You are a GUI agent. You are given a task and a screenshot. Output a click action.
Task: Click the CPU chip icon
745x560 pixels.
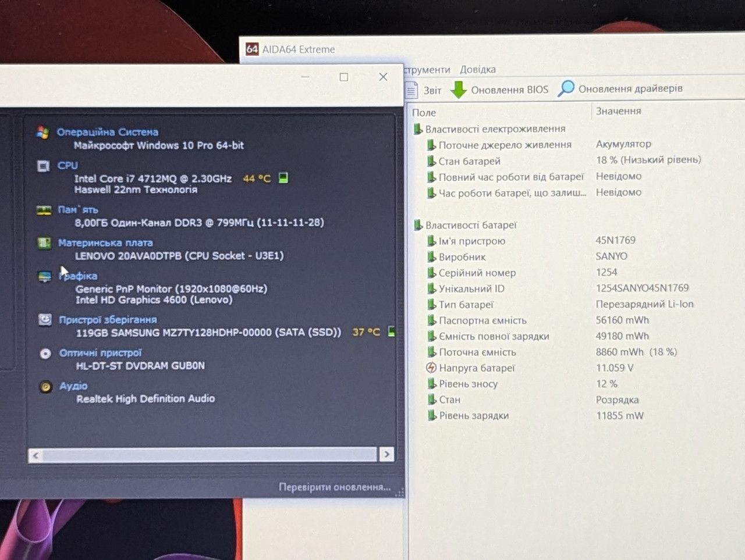[43, 166]
